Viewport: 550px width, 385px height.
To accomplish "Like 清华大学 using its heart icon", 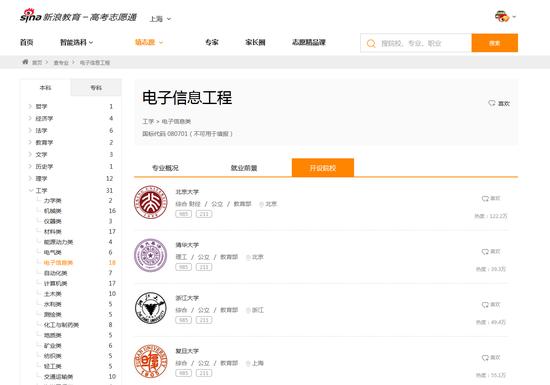I will tap(485, 252).
